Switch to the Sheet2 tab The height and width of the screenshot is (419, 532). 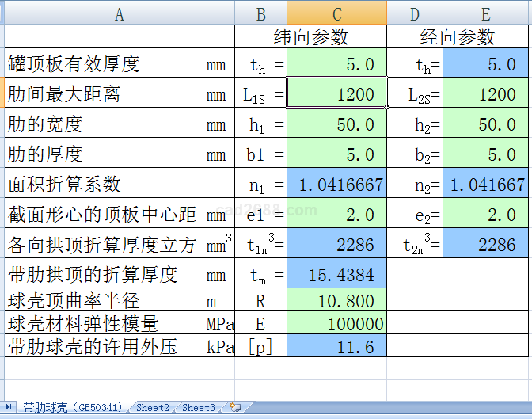pos(152,408)
